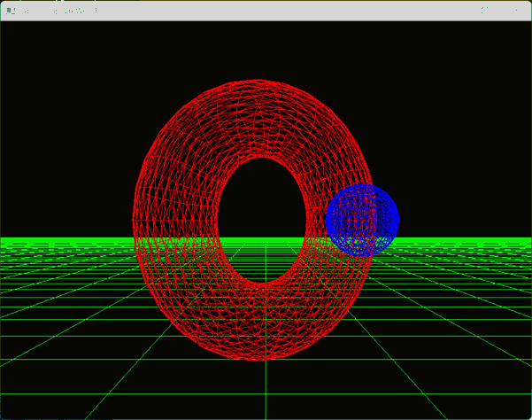Screen dimensions: 532x420
Task: Click the blue wireframe sphere
Action: (362, 220)
